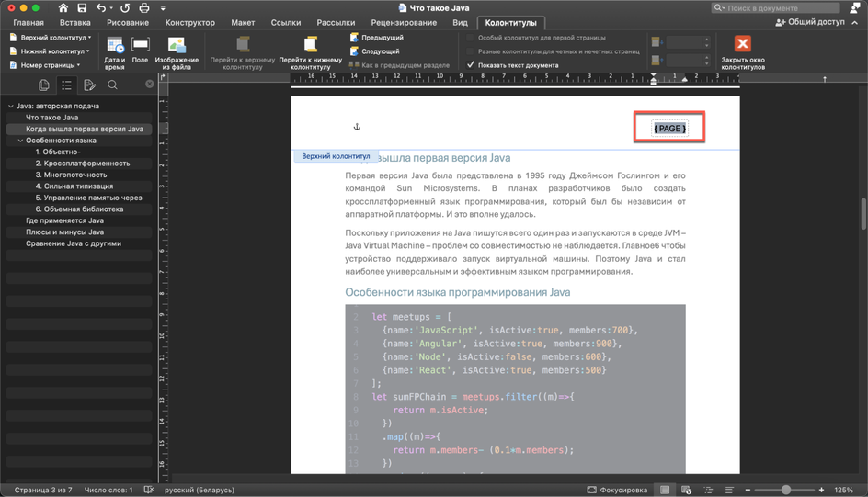
Task: Open the Макет tab
Action: (x=243, y=23)
